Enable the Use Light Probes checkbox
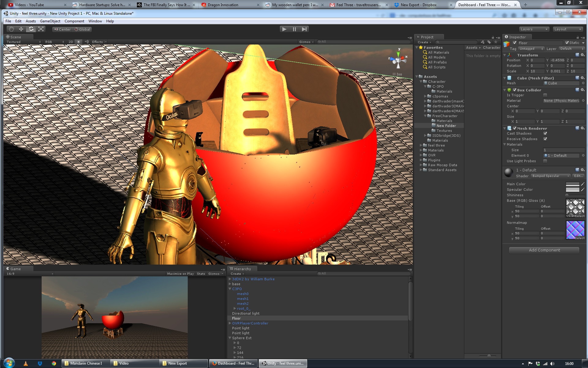The width and height of the screenshot is (588, 368). tap(545, 161)
